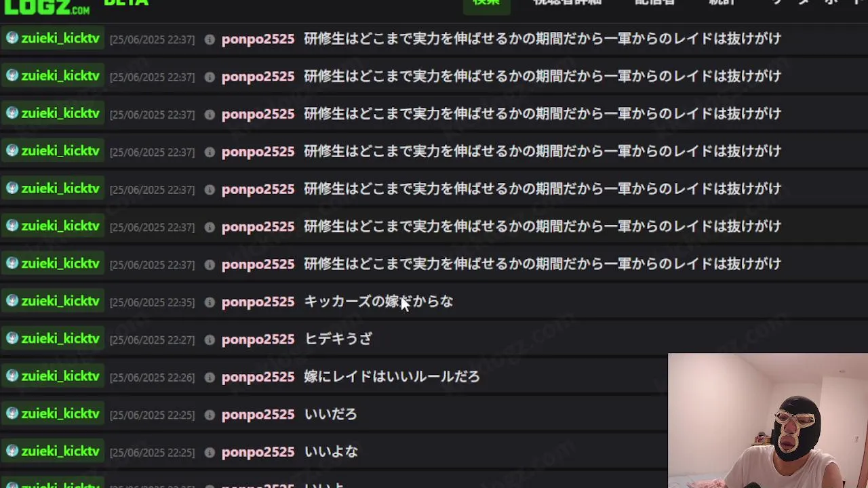
Task: Click info icon beside the ヒデキうざ message
Action: point(210,340)
